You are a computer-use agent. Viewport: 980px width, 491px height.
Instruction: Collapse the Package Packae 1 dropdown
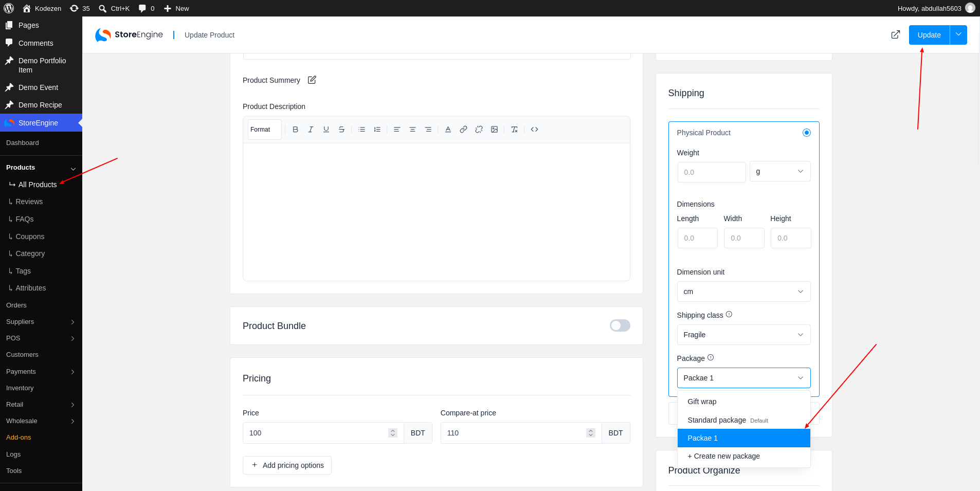743,378
